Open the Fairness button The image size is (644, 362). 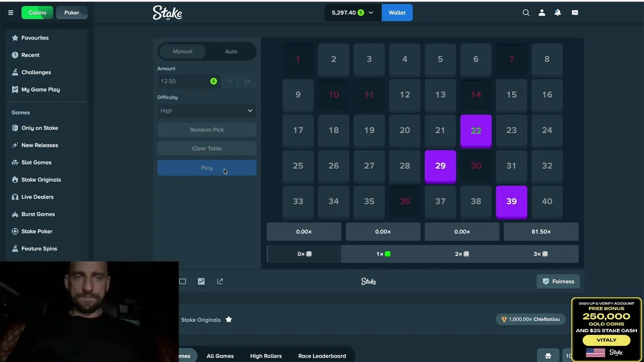pyautogui.click(x=558, y=282)
